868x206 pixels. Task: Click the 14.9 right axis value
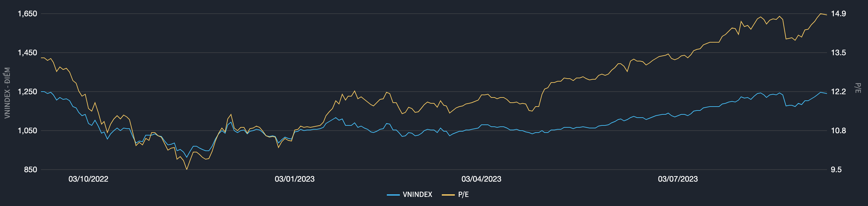pyautogui.click(x=838, y=14)
